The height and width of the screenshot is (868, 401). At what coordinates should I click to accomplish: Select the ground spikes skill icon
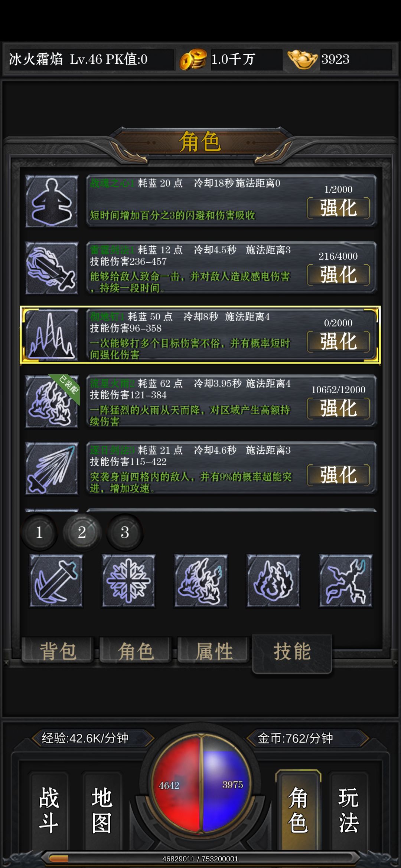coord(52,335)
